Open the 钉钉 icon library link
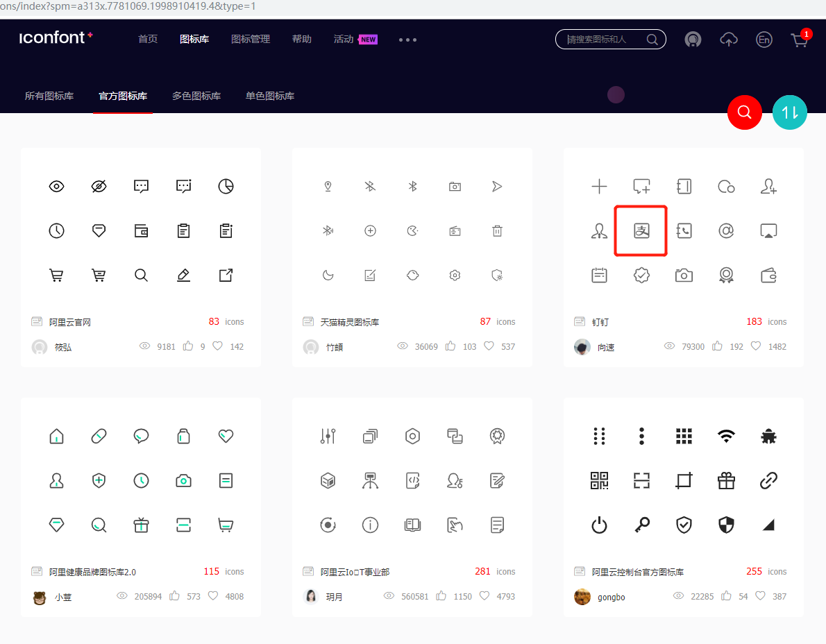Viewport: 826px width, 644px height. coord(600,321)
